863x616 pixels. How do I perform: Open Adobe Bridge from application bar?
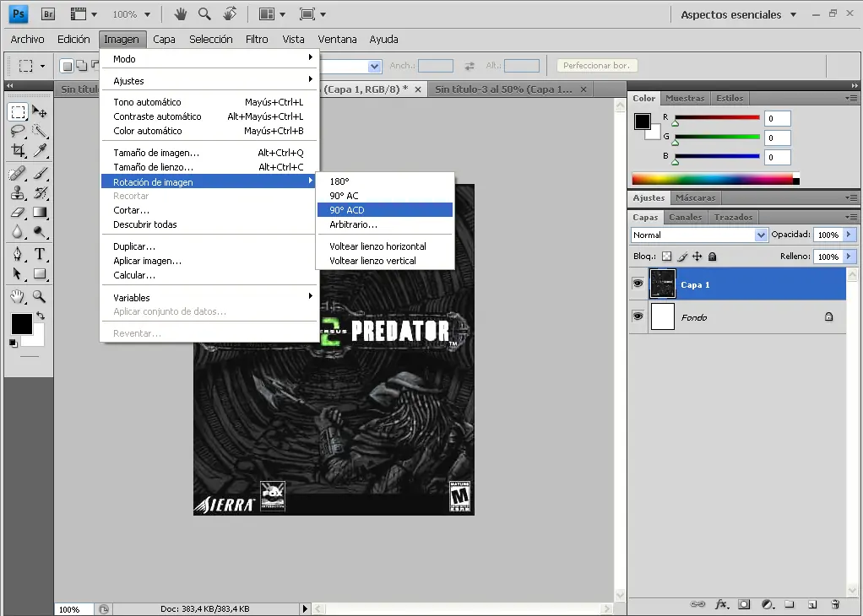[x=48, y=14]
